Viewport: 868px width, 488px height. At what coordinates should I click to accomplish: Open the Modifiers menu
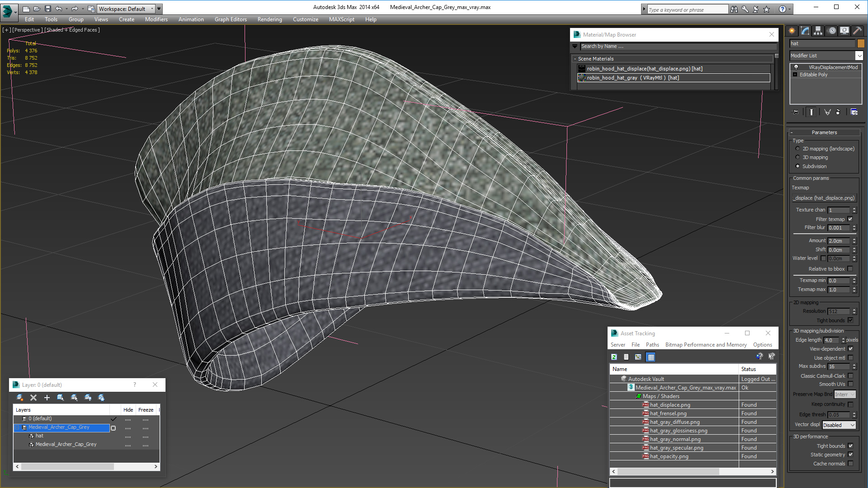(156, 19)
